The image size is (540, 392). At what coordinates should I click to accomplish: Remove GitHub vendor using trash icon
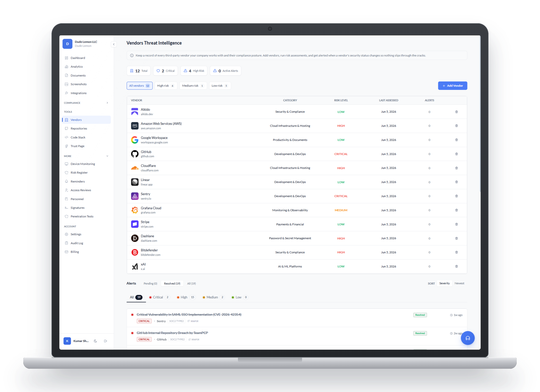[x=456, y=154]
